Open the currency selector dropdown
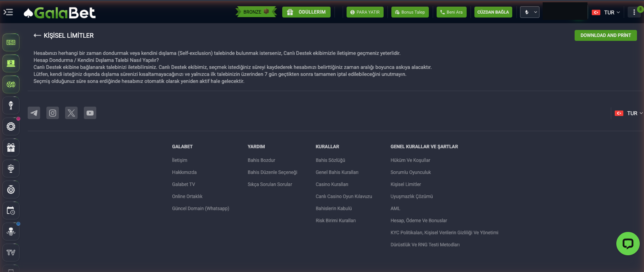The height and width of the screenshot is (272, 644). pos(530,12)
